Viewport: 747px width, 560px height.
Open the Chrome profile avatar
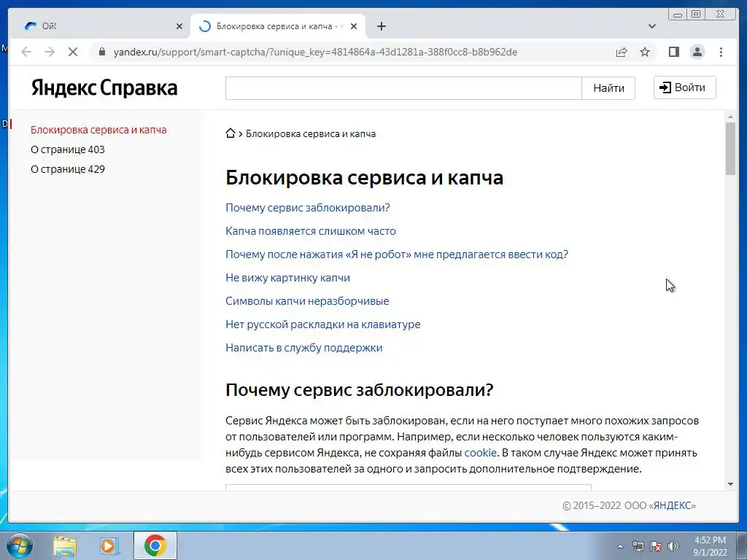(x=697, y=52)
